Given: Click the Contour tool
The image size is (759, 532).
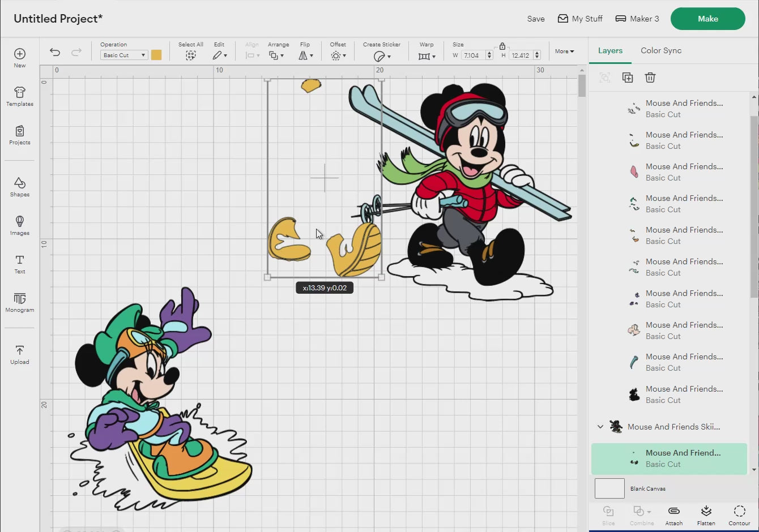Looking at the screenshot, I should click(x=739, y=514).
